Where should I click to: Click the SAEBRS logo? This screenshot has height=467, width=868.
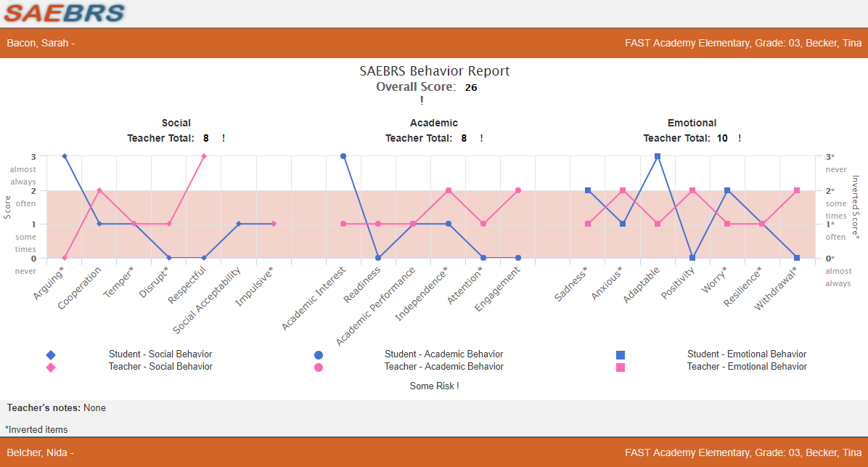click(65, 13)
